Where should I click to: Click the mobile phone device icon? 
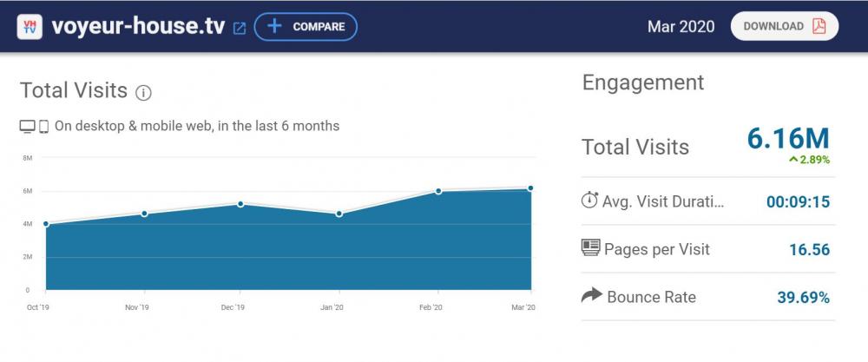(x=43, y=127)
